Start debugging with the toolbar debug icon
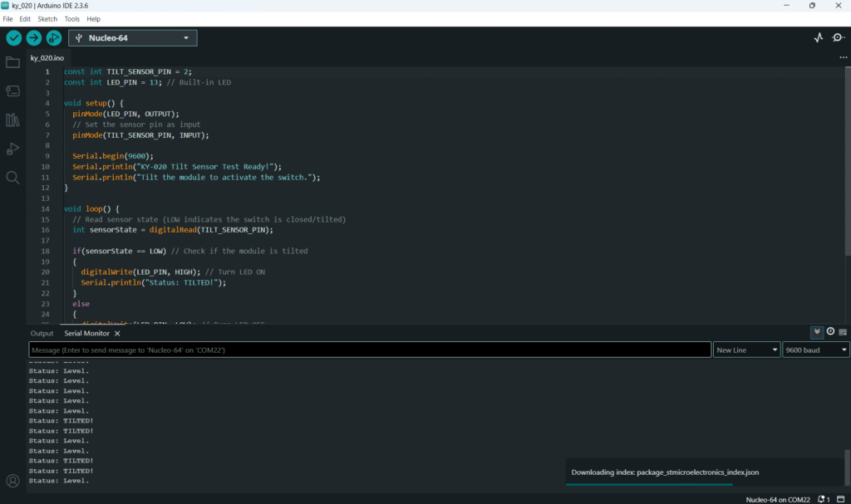 [x=54, y=38]
